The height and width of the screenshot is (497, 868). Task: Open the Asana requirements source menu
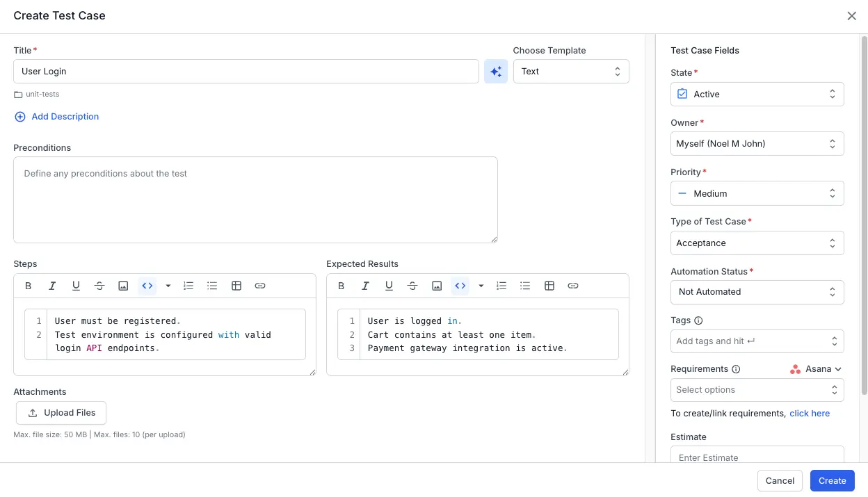[x=817, y=369]
